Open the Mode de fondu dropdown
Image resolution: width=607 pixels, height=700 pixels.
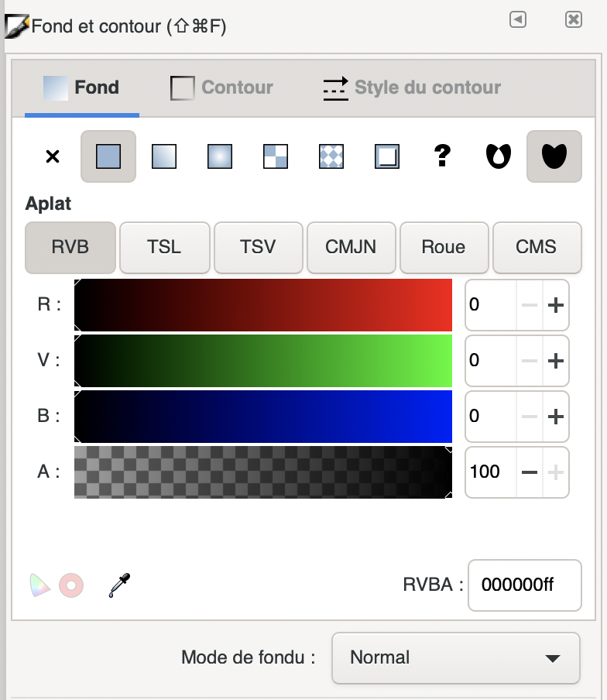455,658
